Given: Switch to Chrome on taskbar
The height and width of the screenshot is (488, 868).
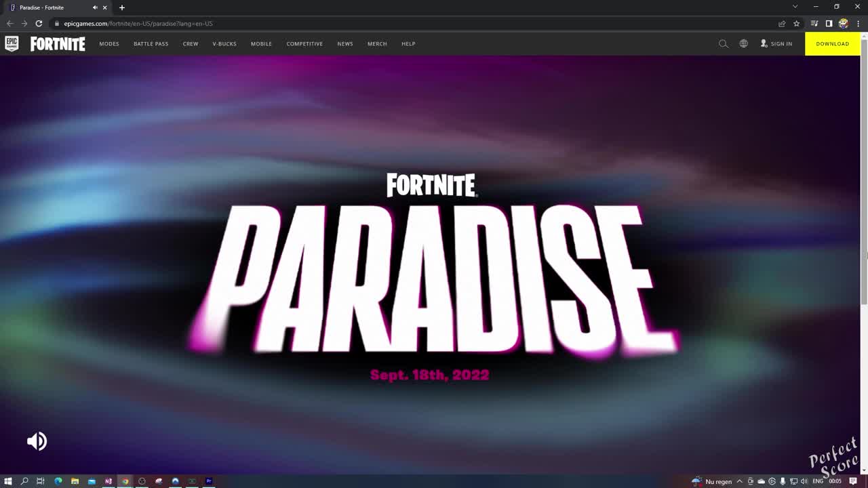Looking at the screenshot, I should click(x=125, y=481).
